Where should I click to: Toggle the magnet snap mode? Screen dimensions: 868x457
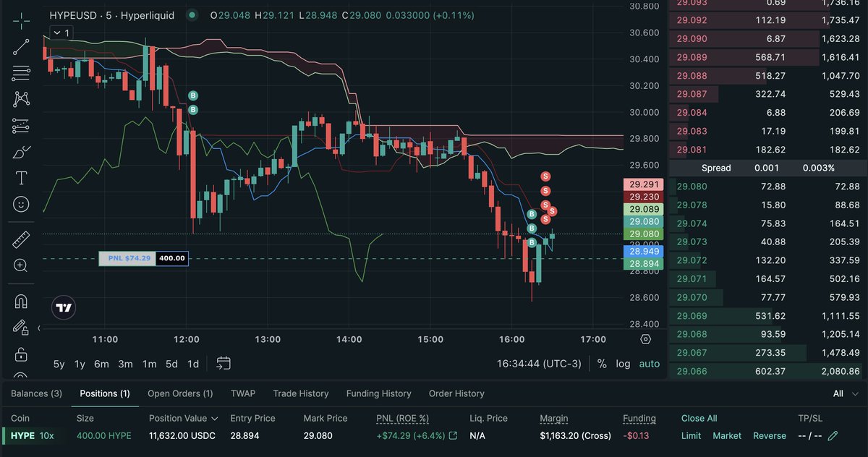pos(21,301)
